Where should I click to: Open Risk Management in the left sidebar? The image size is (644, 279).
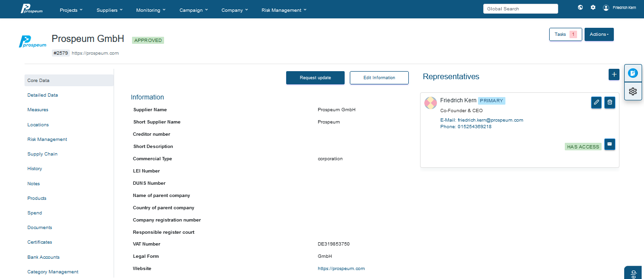pos(47,139)
